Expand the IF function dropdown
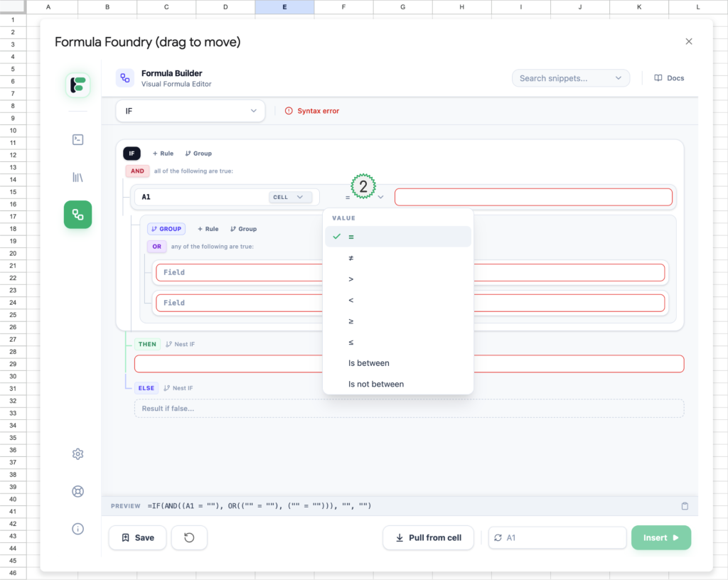 tap(190, 111)
